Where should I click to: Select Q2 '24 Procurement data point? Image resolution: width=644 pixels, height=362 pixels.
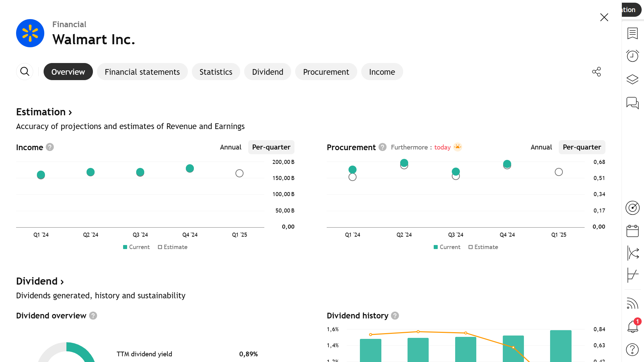tap(404, 163)
